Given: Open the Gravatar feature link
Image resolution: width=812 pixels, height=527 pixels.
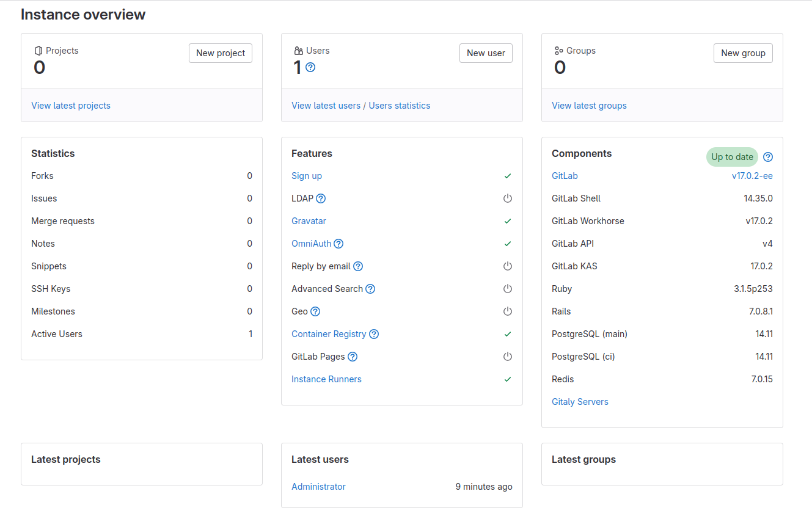Looking at the screenshot, I should tap(309, 221).
